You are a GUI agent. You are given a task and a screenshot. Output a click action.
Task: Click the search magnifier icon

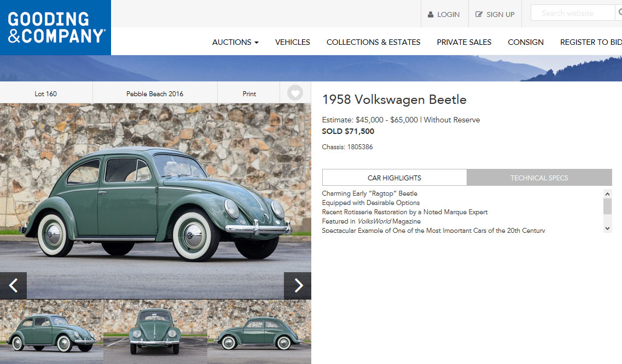point(620,13)
